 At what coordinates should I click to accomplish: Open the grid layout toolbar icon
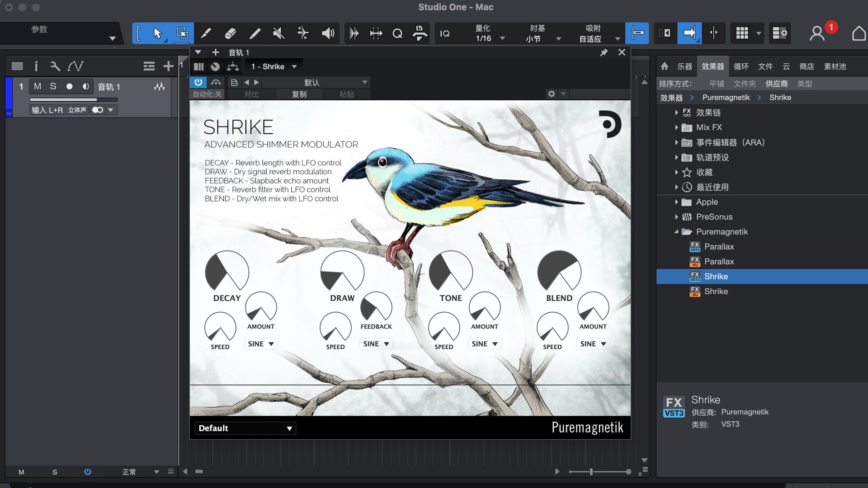point(742,33)
